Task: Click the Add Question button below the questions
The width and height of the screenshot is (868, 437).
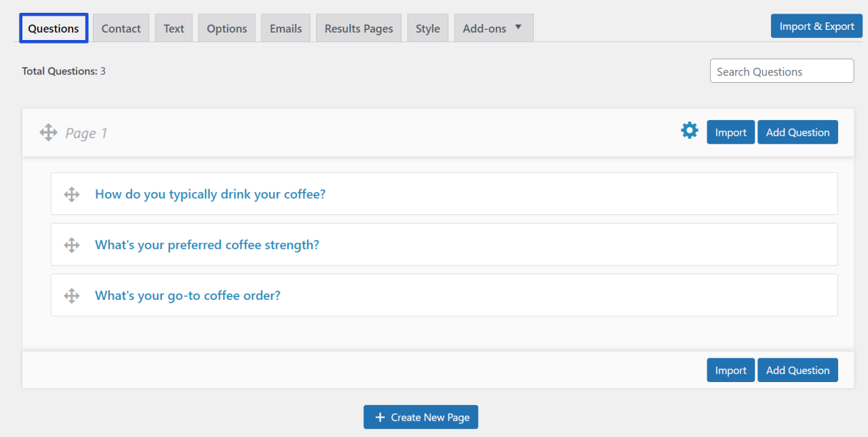Action: tap(797, 370)
